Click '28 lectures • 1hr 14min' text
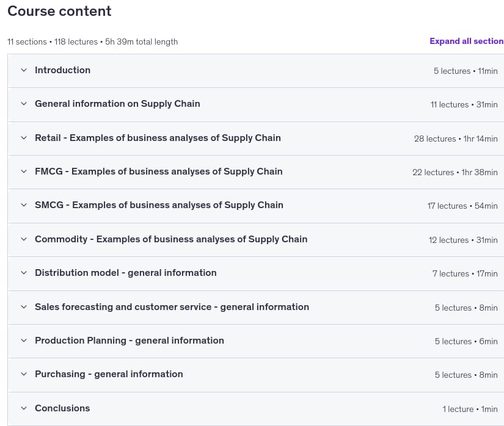Image resolution: width=504 pixels, height=426 pixels. [x=456, y=139]
